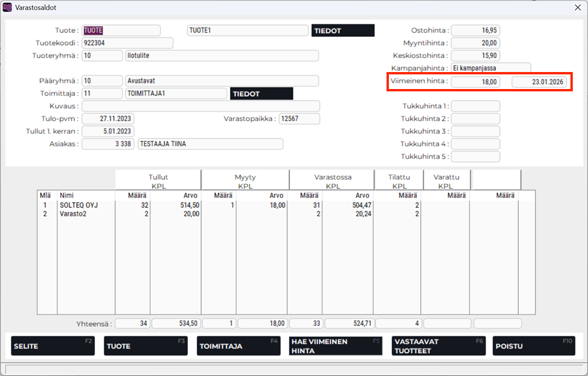Click the empty Kuvaus field

point(200,106)
